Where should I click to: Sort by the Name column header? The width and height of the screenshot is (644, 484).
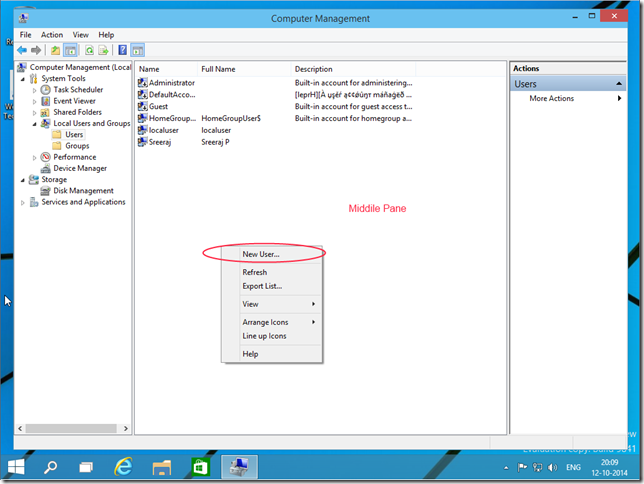pos(166,69)
